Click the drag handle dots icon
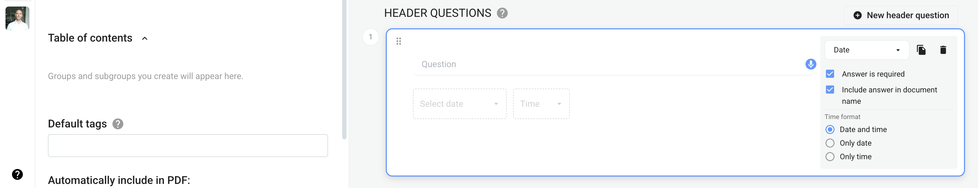This screenshot has height=188, width=980. point(399,41)
